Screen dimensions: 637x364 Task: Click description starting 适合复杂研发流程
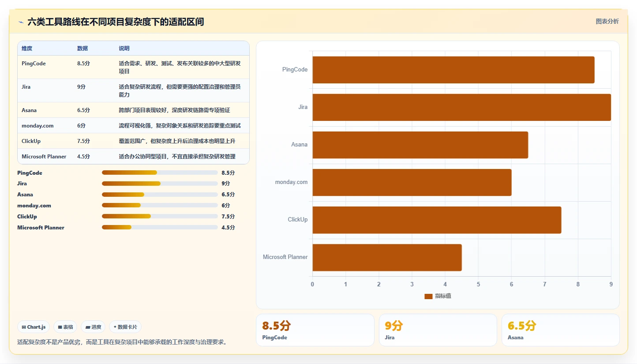[x=180, y=90]
